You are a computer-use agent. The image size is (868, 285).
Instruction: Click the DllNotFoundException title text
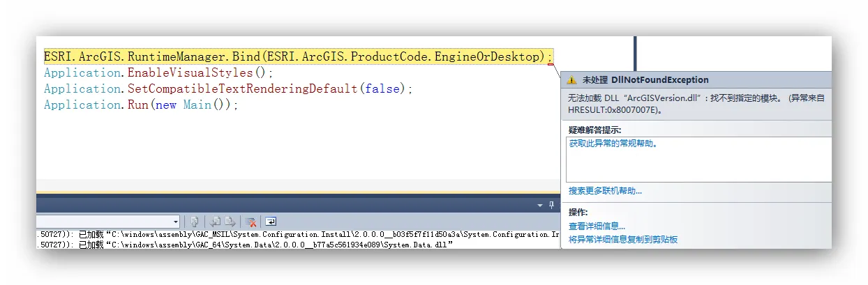coord(659,80)
